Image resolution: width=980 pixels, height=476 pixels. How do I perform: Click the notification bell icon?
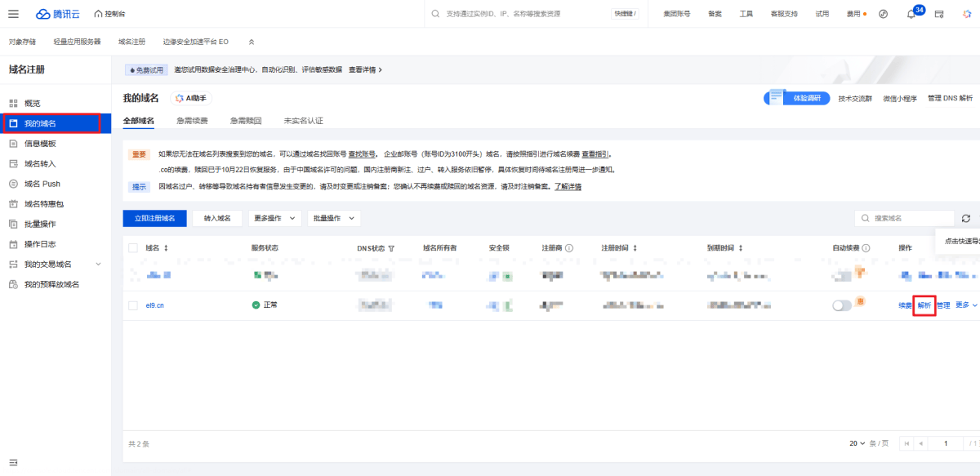[911, 15]
